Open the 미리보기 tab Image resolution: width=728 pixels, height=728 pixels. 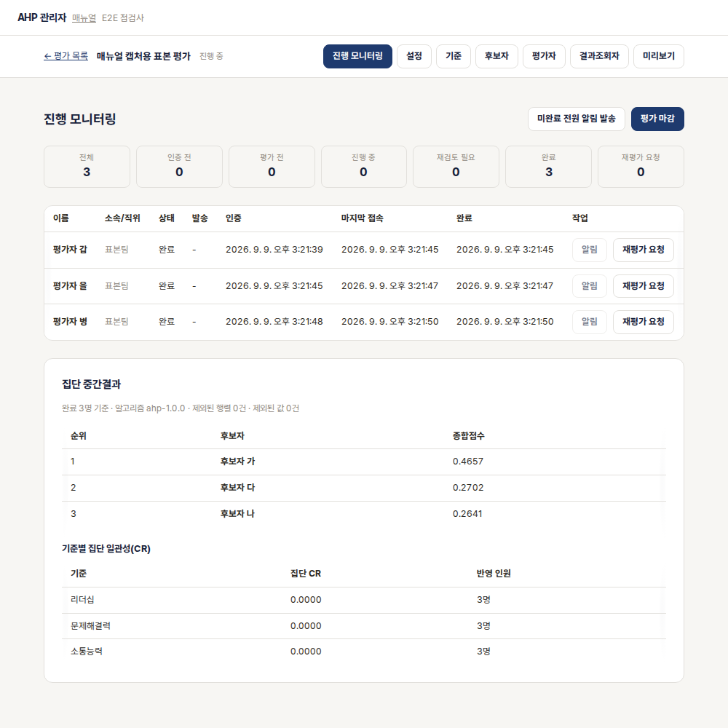[659, 56]
